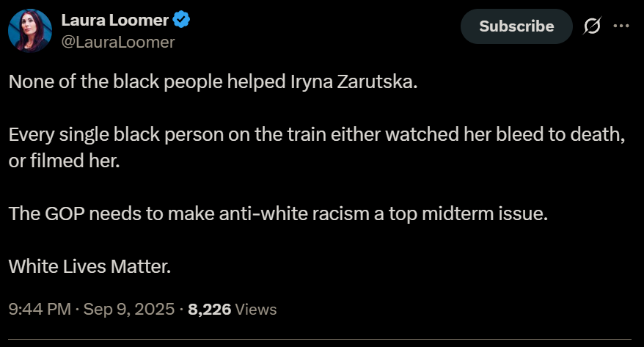Click the Sep 9, 2025 date
The height and width of the screenshot is (347, 644).
pos(128,310)
